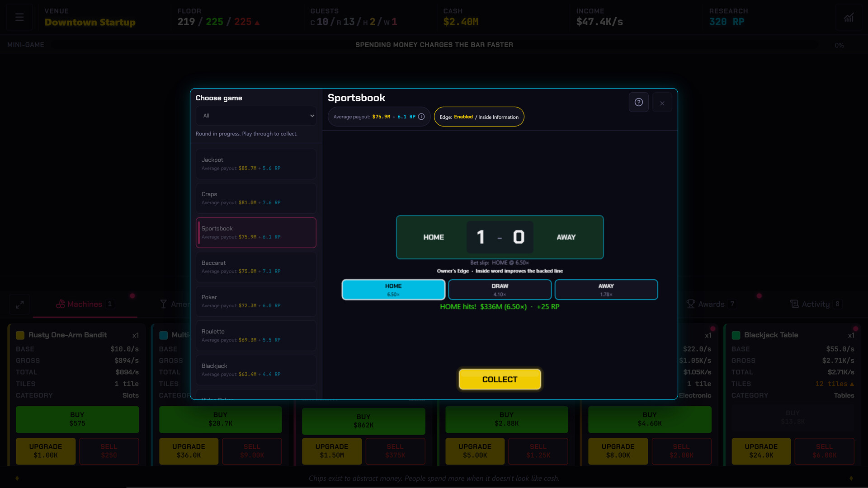Click BUY $862K button

(x=363, y=421)
